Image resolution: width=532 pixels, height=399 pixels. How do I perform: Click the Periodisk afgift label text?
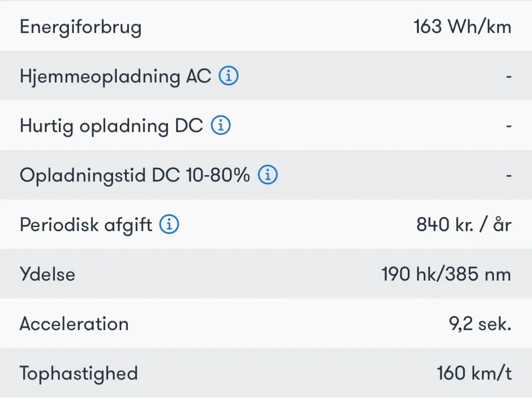(x=86, y=225)
